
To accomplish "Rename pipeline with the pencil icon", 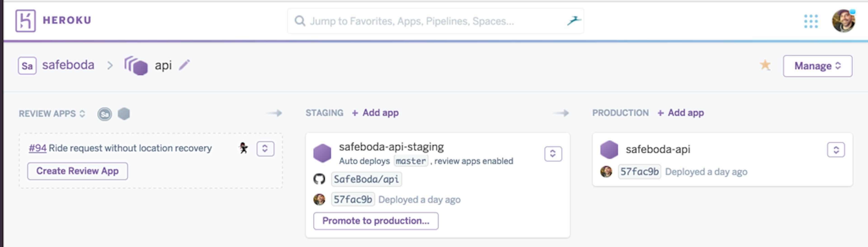I will [184, 65].
